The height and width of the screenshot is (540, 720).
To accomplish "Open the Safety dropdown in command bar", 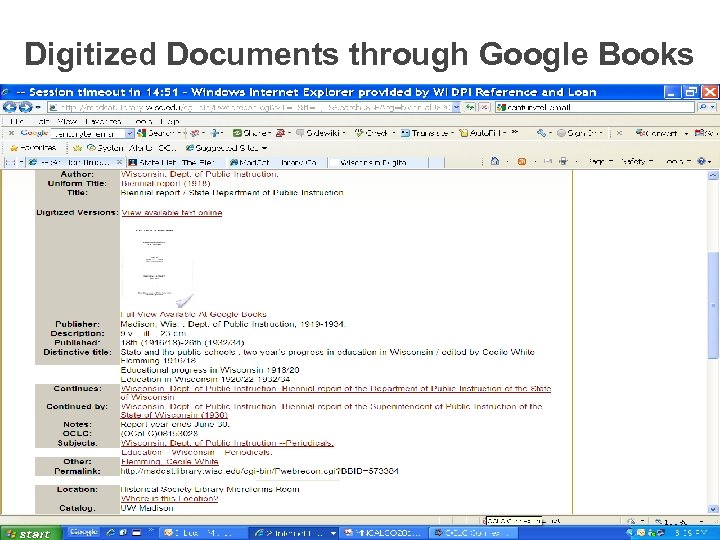I will click(636, 161).
